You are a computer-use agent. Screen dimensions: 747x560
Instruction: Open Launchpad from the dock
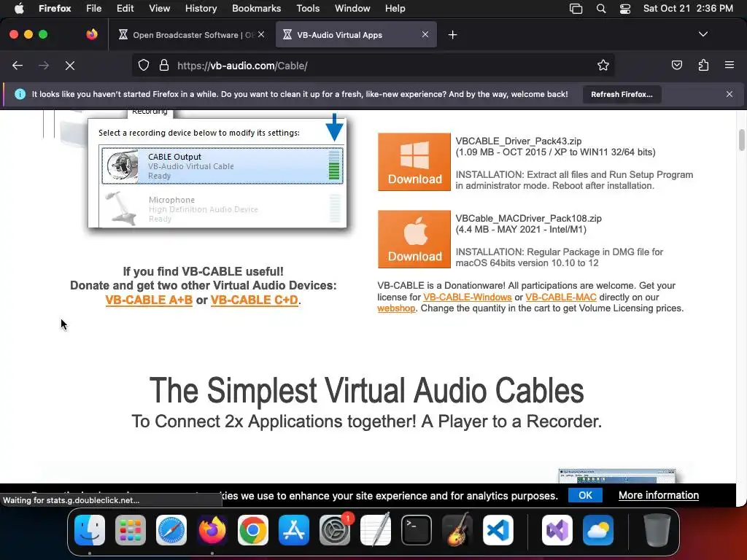click(131, 530)
